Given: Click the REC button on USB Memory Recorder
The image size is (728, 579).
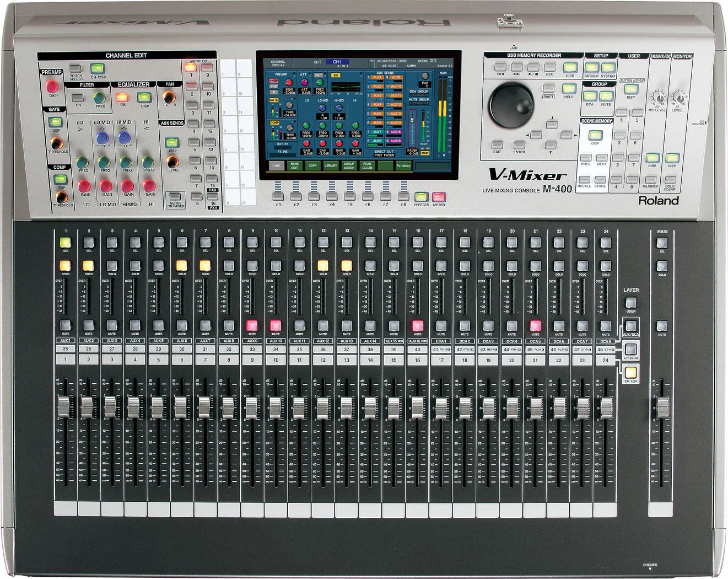Looking at the screenshot, I should coord(549,67).
